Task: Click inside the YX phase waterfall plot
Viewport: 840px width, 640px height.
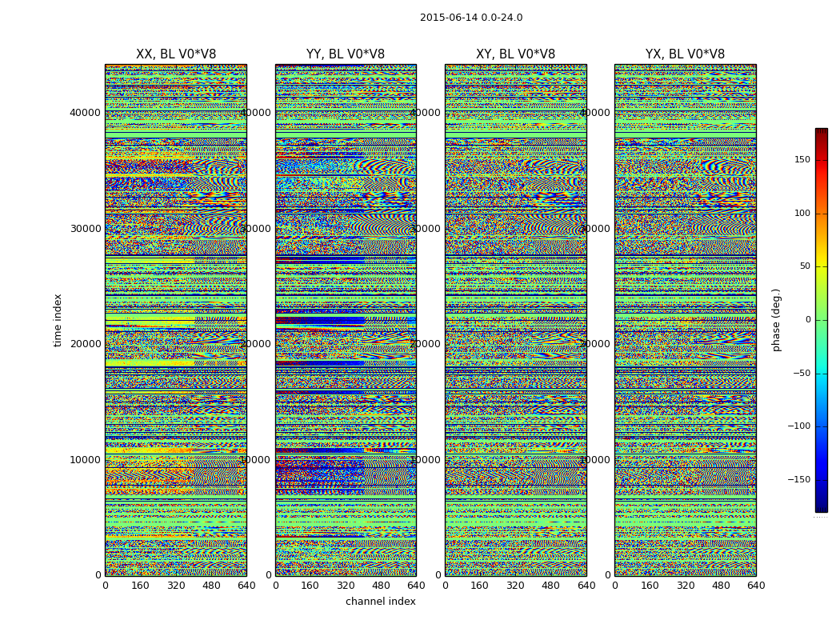Action: (x=685, y=320)
